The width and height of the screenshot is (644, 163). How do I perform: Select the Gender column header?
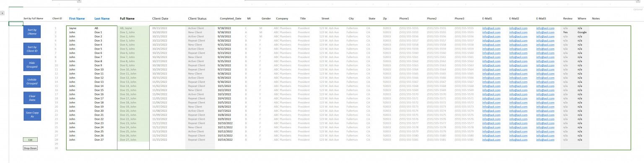pyautogui.click(x=266, y=18)
